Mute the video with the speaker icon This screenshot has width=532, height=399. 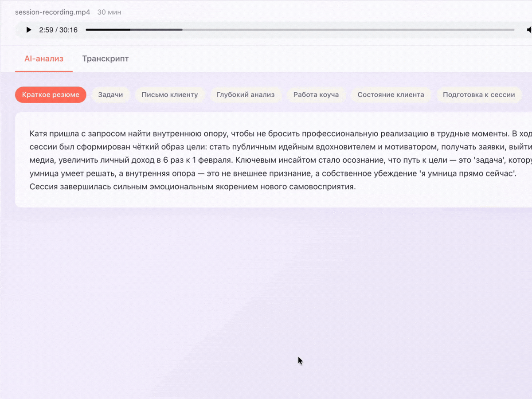[529, 30]
